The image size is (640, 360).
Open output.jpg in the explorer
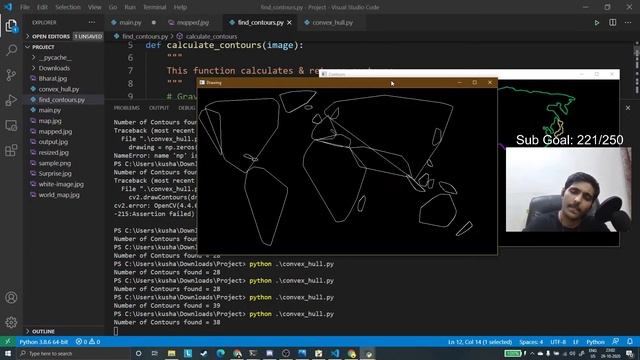click(x=53, y=142)
